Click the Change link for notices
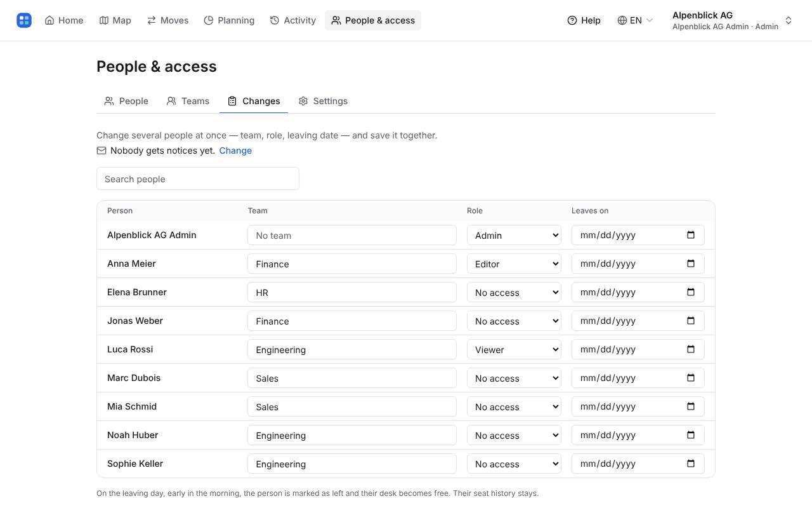Image resolution: width=812 pixels, height=508 pixels. pyautogui.click(x=235, y=150)
